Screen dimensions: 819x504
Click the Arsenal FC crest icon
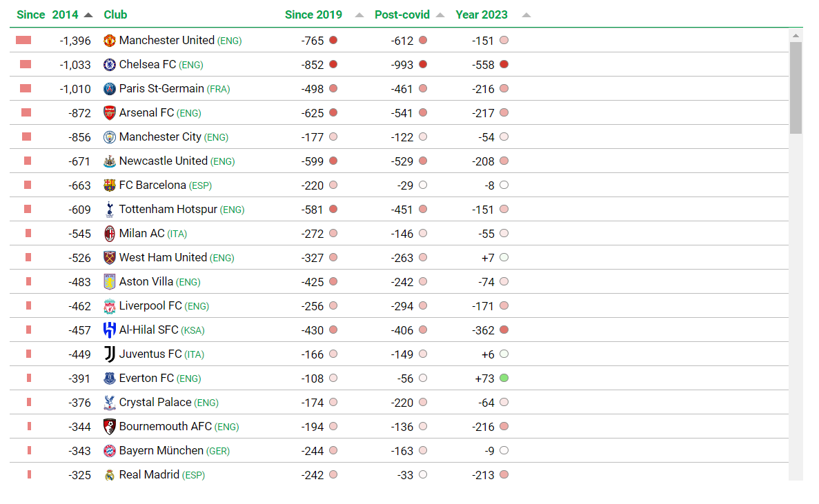coord(109,113)
